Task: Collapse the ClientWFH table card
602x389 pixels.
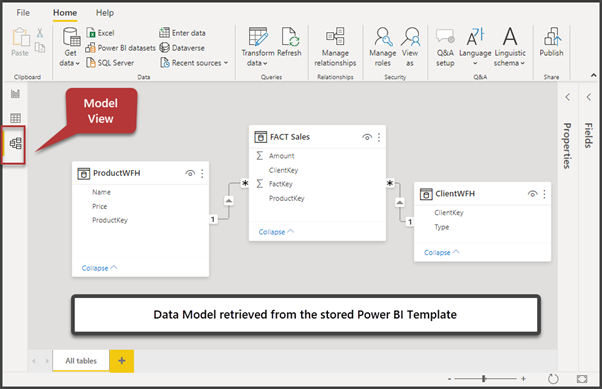Action: [442, 252]
